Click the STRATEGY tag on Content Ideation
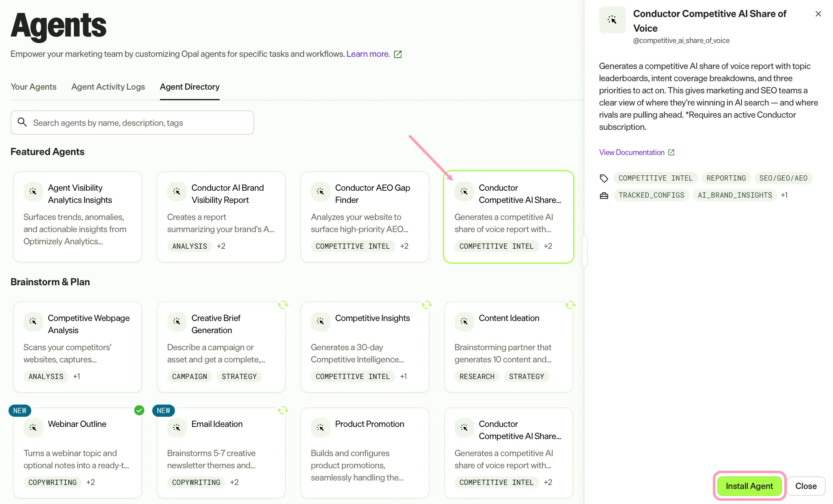 [x=527, y=377]
